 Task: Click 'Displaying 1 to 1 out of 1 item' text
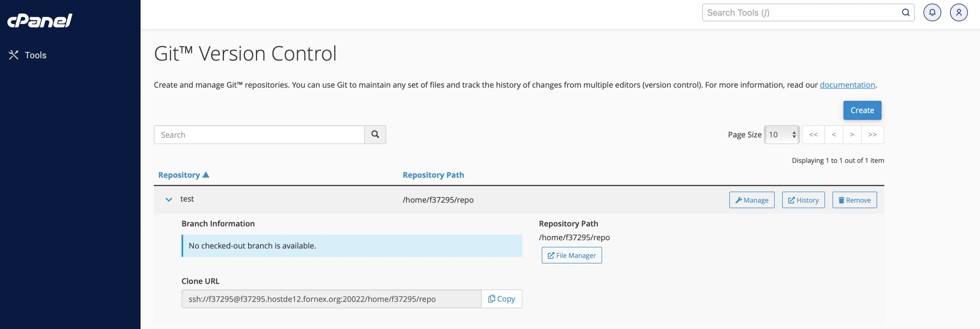838,160
